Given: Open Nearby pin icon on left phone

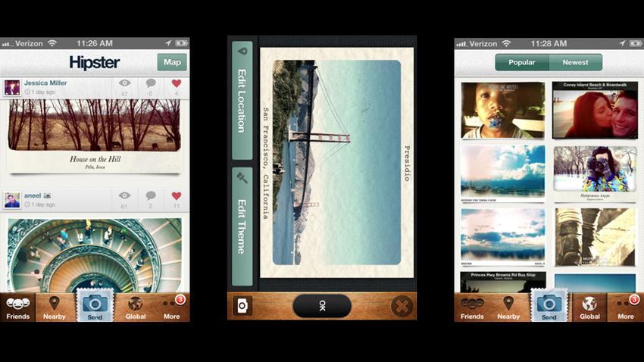Looking at the screenshot, I should (55, 307).
